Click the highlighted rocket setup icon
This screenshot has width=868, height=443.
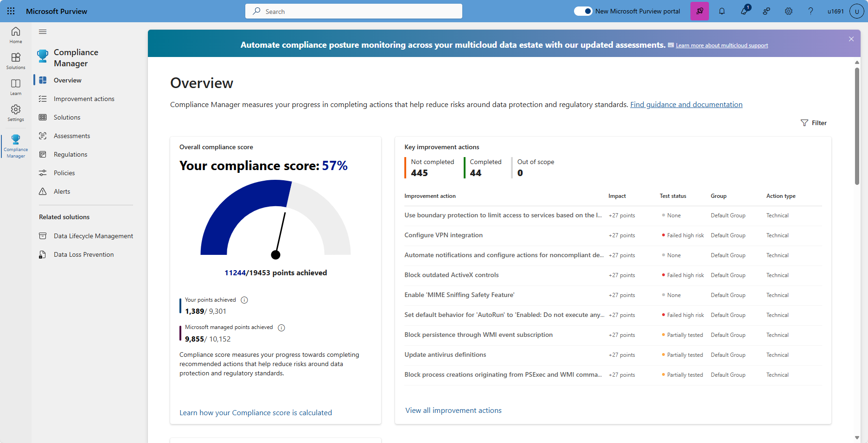(x=699, y=11)
